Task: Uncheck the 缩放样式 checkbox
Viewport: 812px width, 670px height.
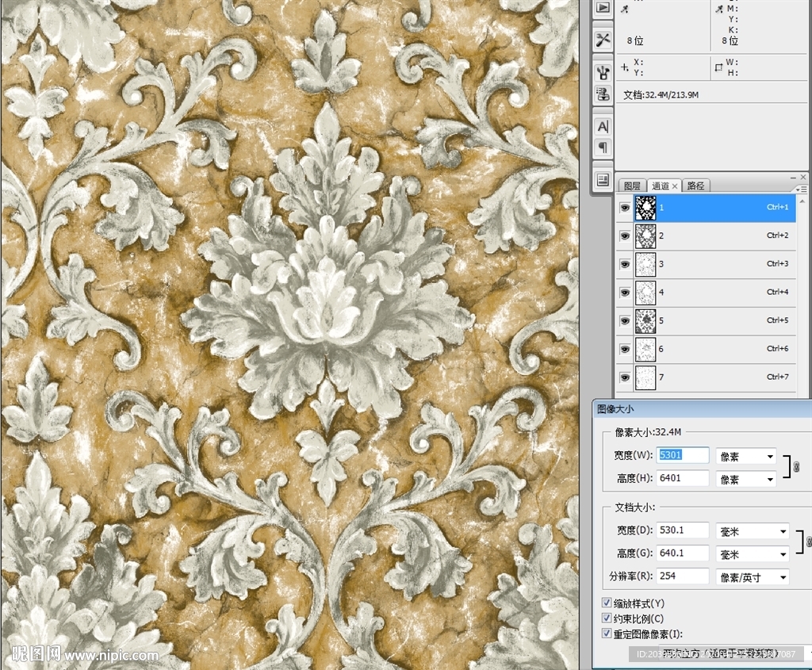Action: [607, 603]
